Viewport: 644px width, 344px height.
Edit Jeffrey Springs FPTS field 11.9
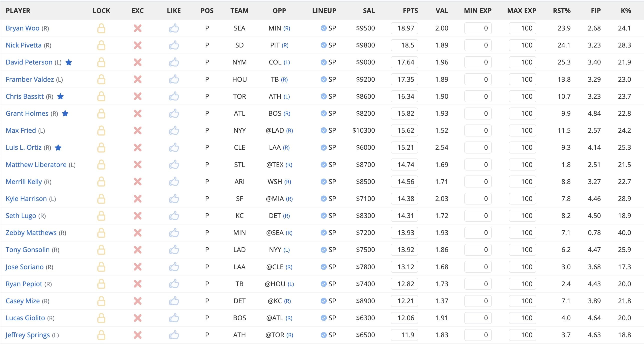pos(404,335)
